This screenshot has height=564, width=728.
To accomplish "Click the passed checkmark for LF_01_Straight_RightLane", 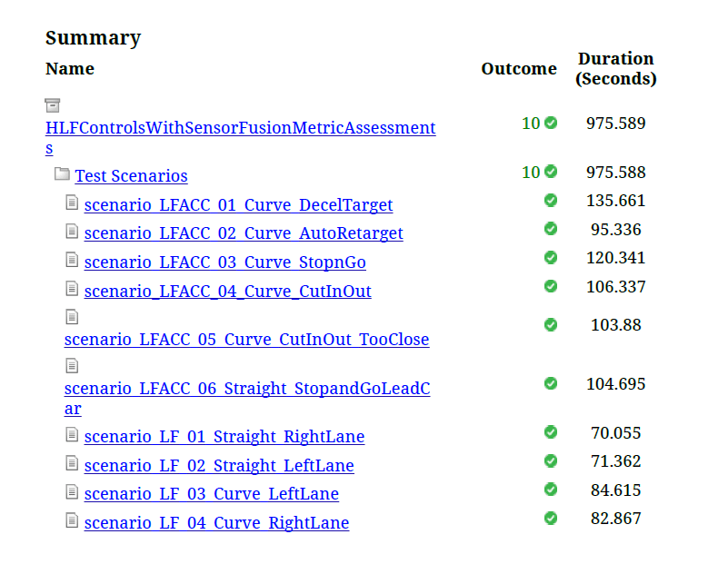I will point(551,432).
